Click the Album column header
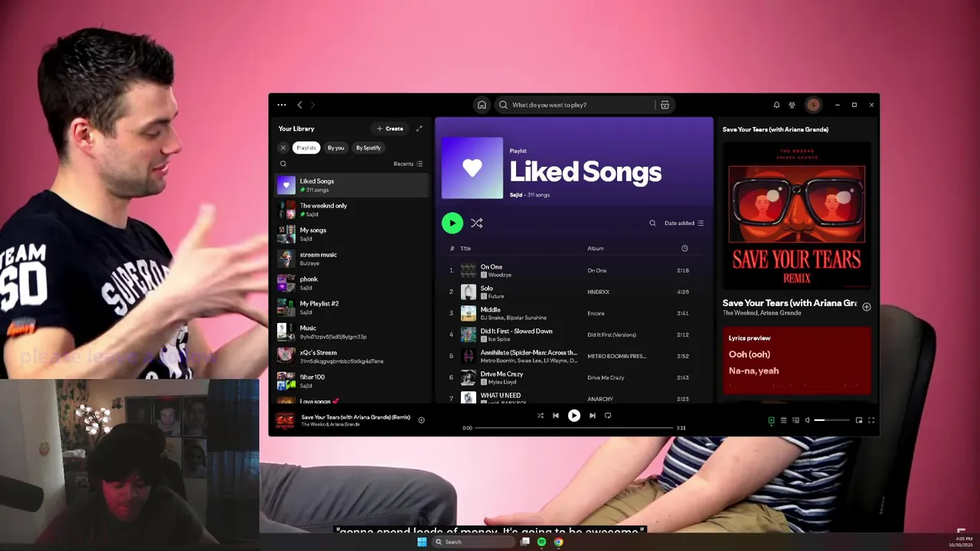980x551 pixels. [595, 248]
